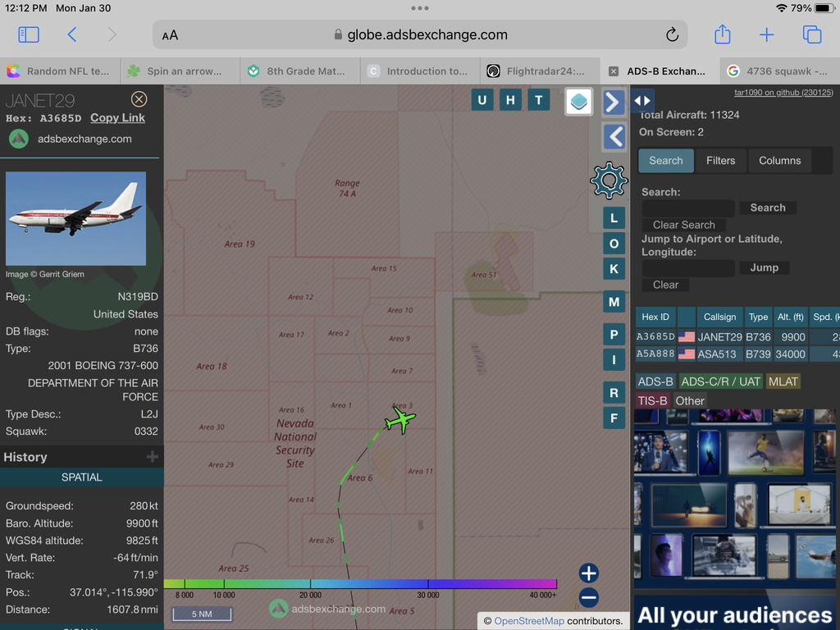This screenshot has width=840, height=630.
Task: Select the JANET29 row in aircraft table
Action: pyautogui.click(x=737, y=337)
